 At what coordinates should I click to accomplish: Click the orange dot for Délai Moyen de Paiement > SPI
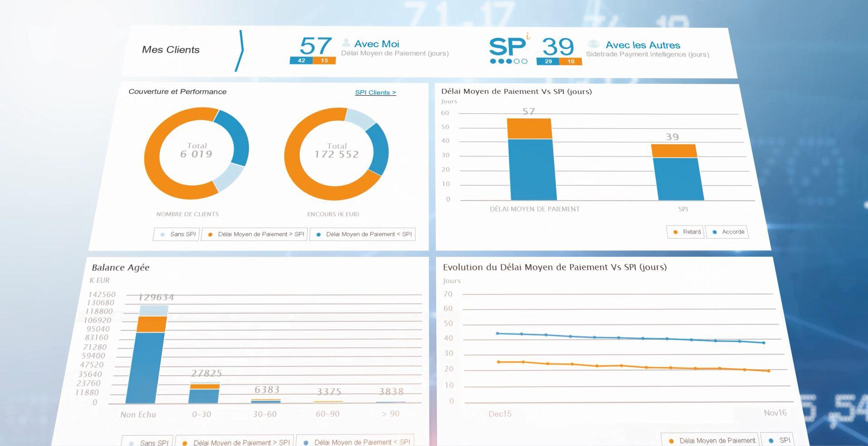click(210, 234)
